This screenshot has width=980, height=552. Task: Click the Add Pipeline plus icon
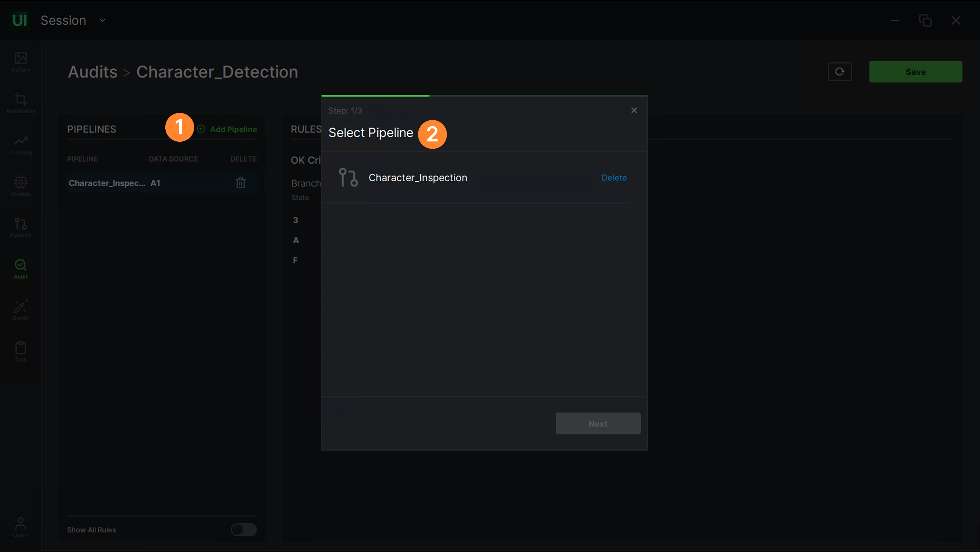click(x=201, y=129)
